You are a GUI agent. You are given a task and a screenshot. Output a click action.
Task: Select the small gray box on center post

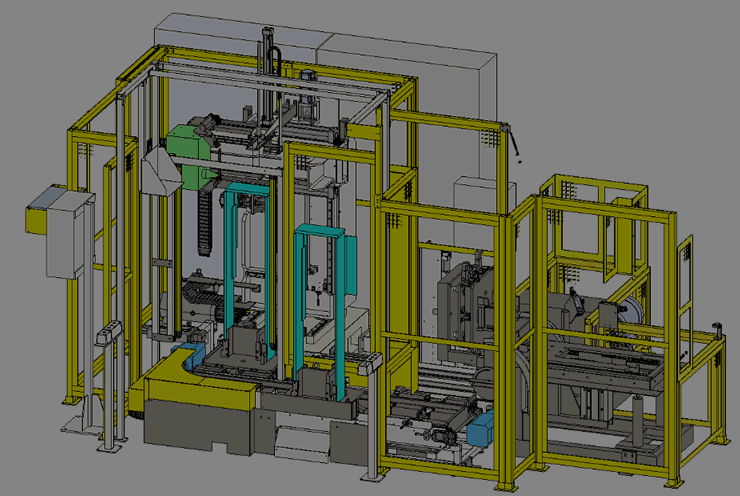coord(371,366)
